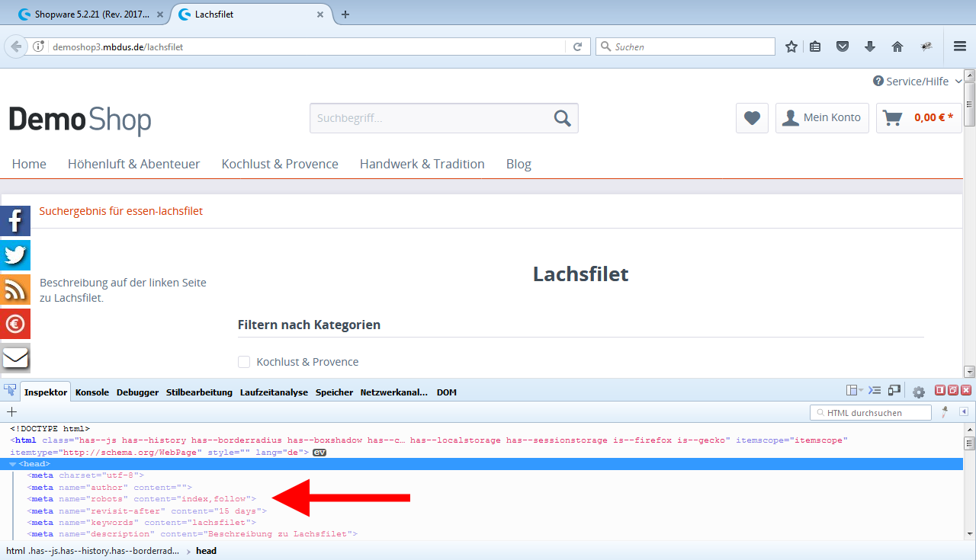Click the Facebook share icon

[15, 221]
